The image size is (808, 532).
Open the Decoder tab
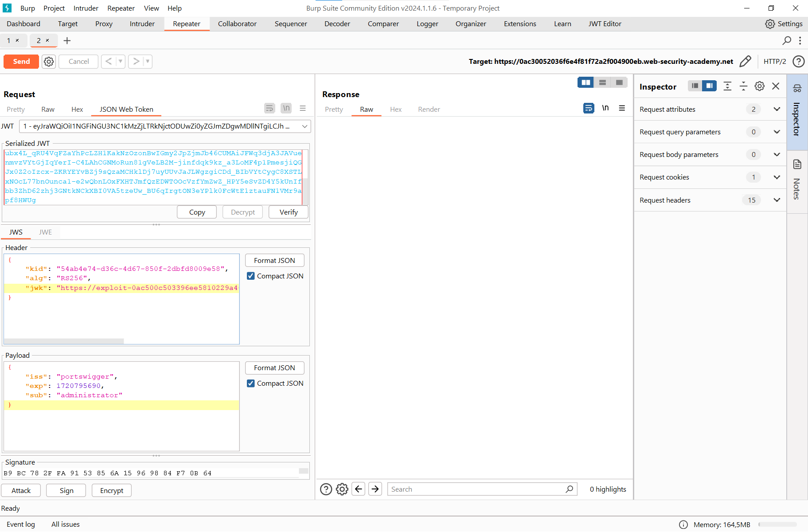click(x=337, y=24)
